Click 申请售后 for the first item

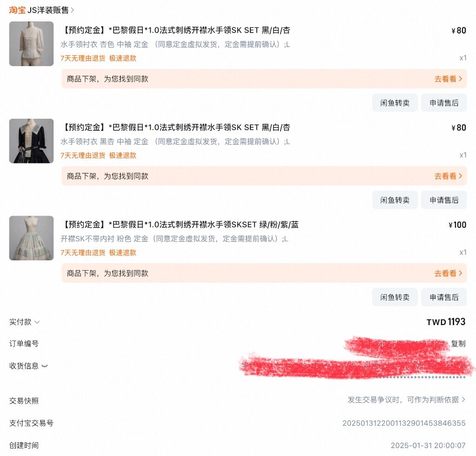pos(444,103)
